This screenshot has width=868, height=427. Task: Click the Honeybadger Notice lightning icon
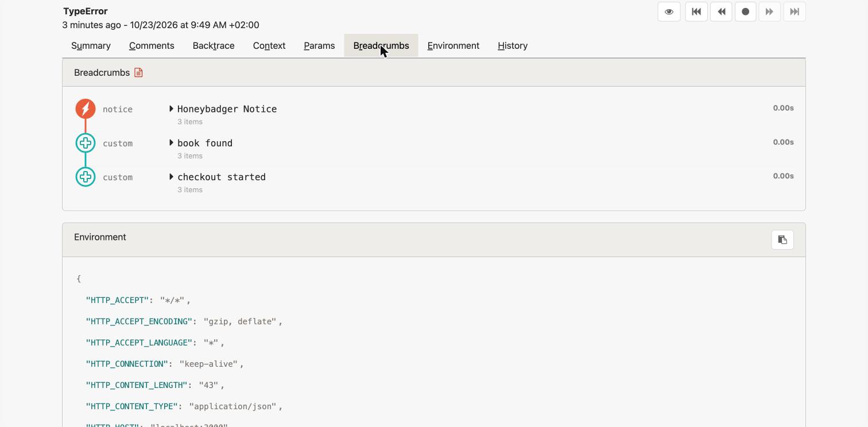click(x=86, y=108)
